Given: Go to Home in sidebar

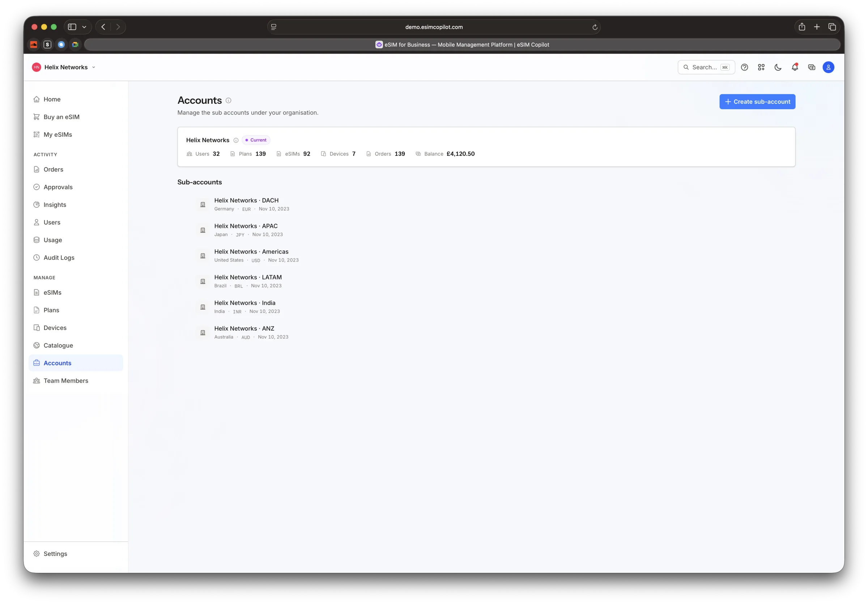Looking at the screenshot, I should tap(76, 99).
